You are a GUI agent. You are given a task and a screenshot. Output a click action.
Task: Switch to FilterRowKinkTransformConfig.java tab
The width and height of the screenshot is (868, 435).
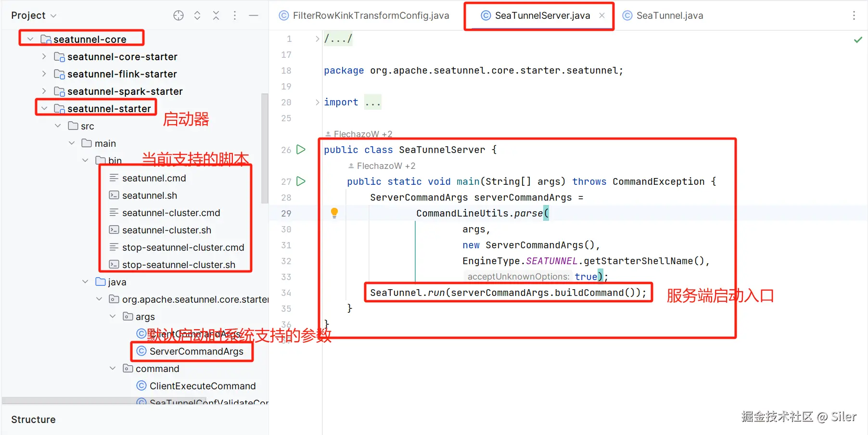click(x=364, y=15)
